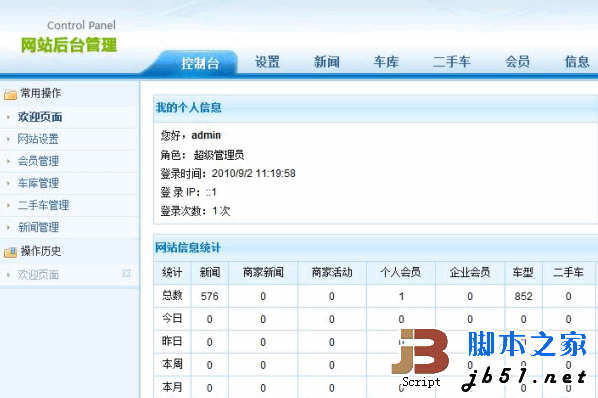This screenshot has width=598, height=398.
Task: Open 会员管理 in the sidebar
Action: (38, 161)
